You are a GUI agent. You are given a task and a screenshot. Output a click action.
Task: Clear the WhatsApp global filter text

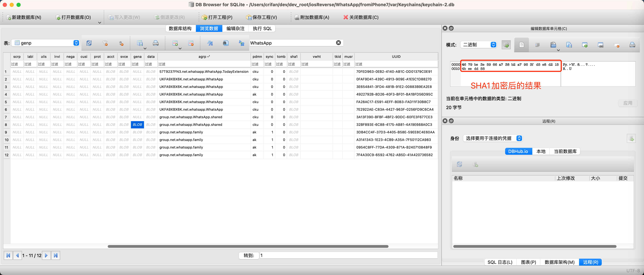338,43
